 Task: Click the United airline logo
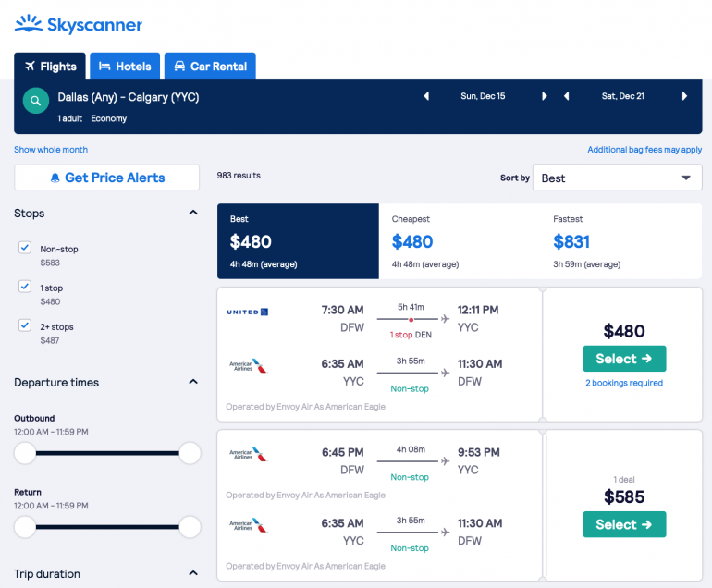click(x=247, y=312)
